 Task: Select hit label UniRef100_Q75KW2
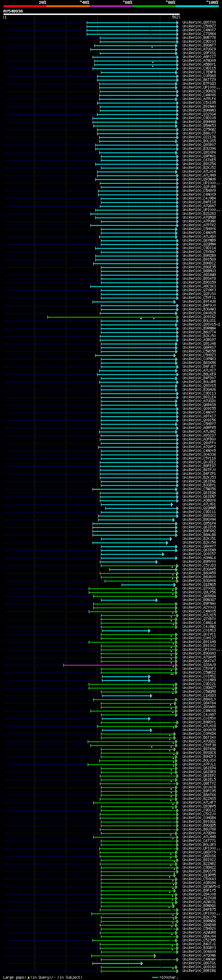pyautogui.click(x=199, y=129)
